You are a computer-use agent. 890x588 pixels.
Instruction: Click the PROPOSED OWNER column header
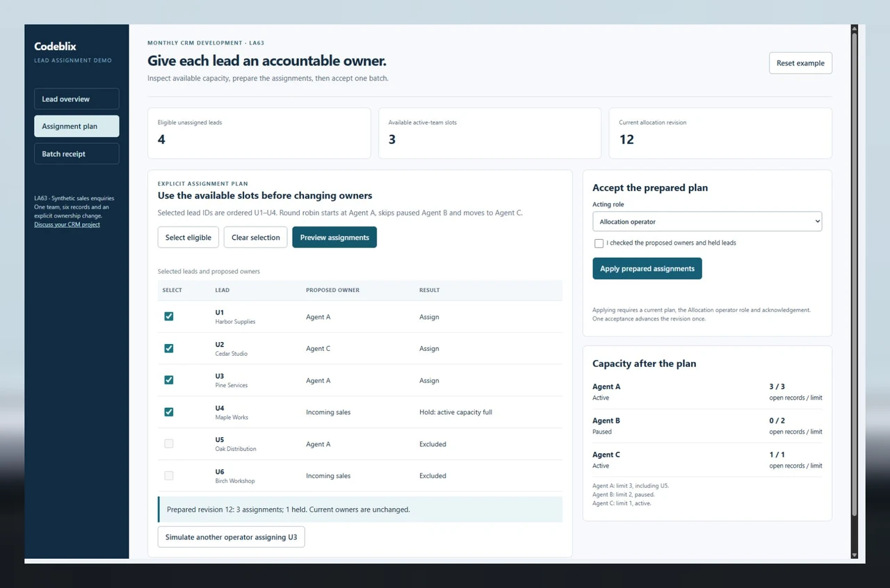click(332, 290)
